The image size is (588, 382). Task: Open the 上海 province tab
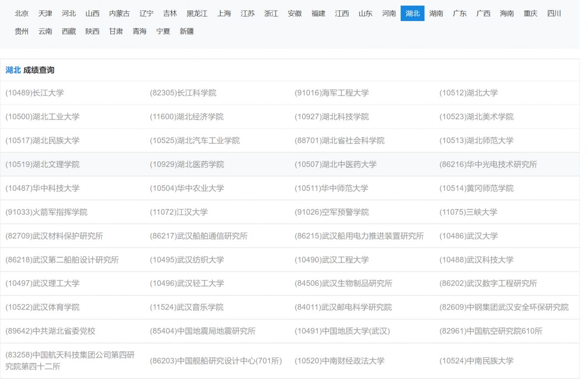pos(224,14)
